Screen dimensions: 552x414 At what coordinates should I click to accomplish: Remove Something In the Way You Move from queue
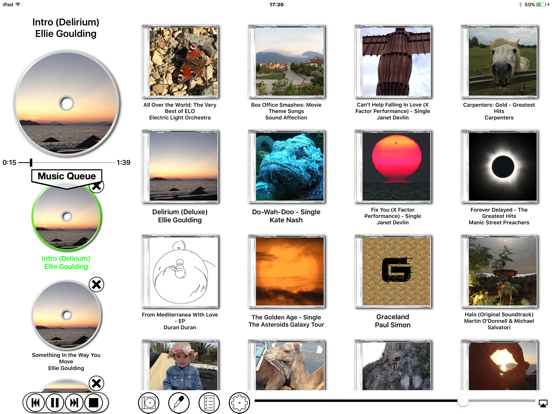coord(96,284)
